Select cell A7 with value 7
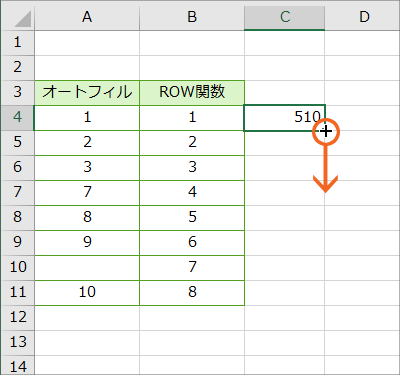400x375 pixels. click(87, 193)
